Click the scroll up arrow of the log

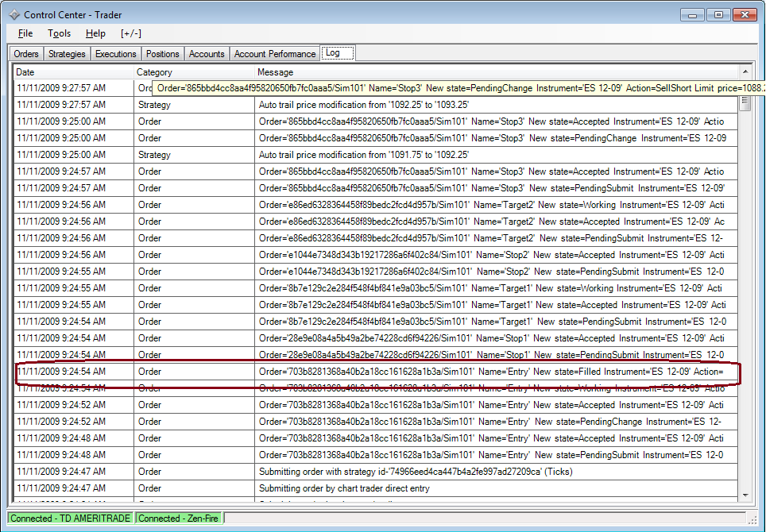745,72
